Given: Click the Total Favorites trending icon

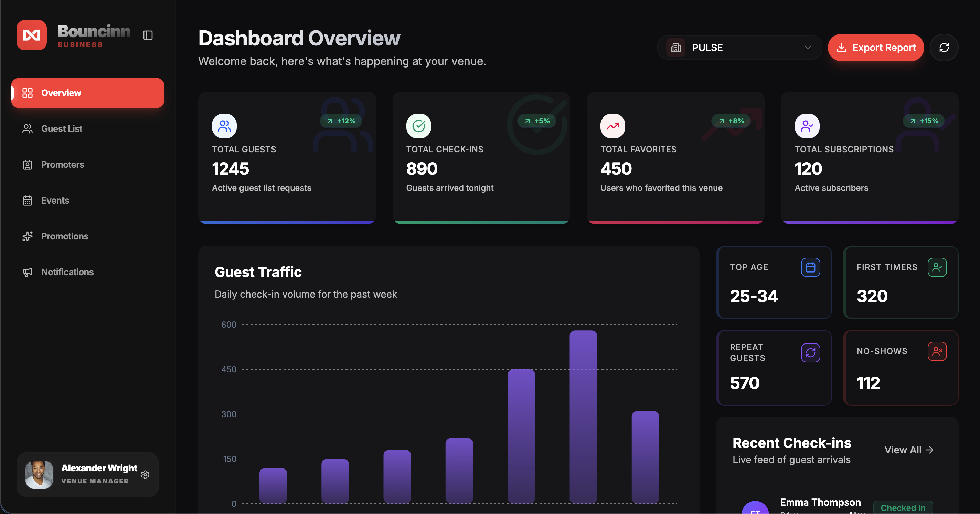Looking at the screenshot, I should pos(612,126).
